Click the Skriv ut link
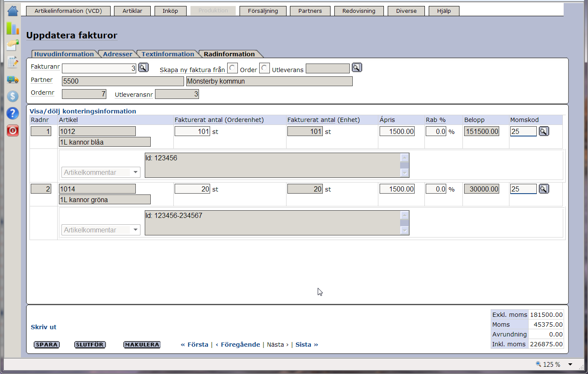 pyautogui.click(x=44, y=327)
